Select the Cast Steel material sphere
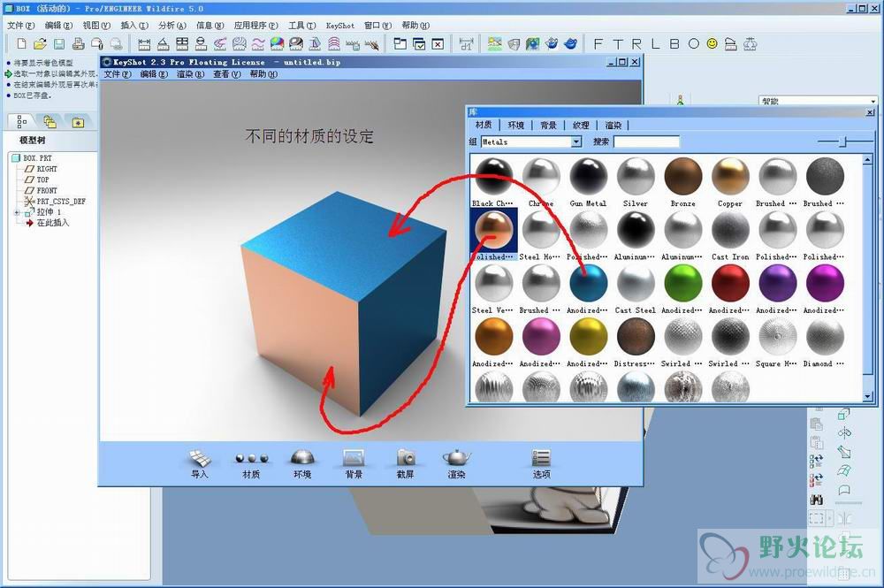The image size is (884, 588). [x=636, y=283]
